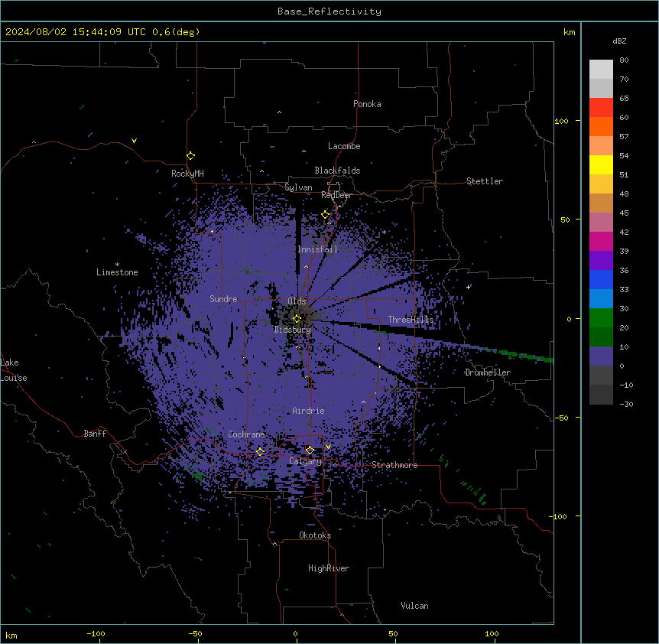Viewport: 659px width, 644px height.
Task: Click the yellow diamond marker above the RockyMH label
Action: pyautogui.click(x=191, y=156)
